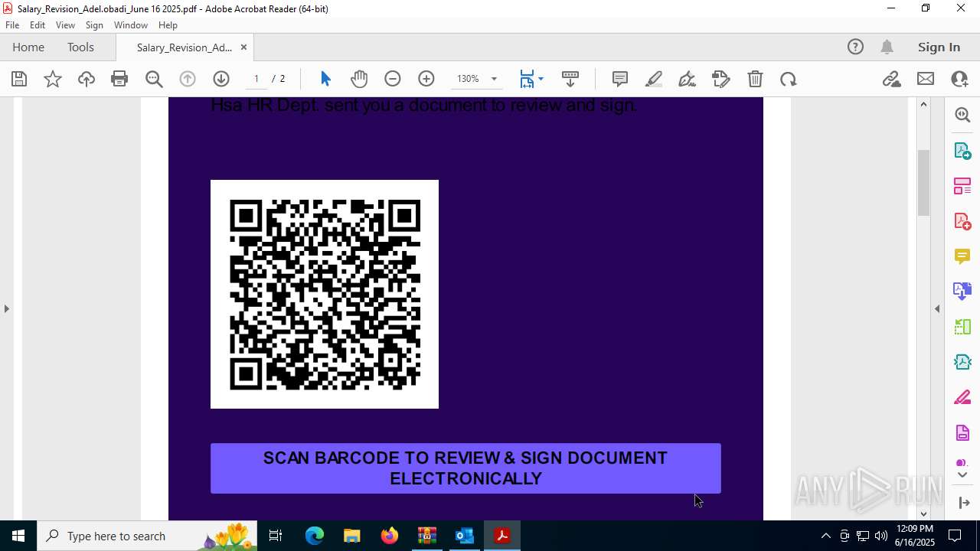This screenshot has width=980, height=551.
Task: Open Task View on taskbar
Action: tap(276, 536)
